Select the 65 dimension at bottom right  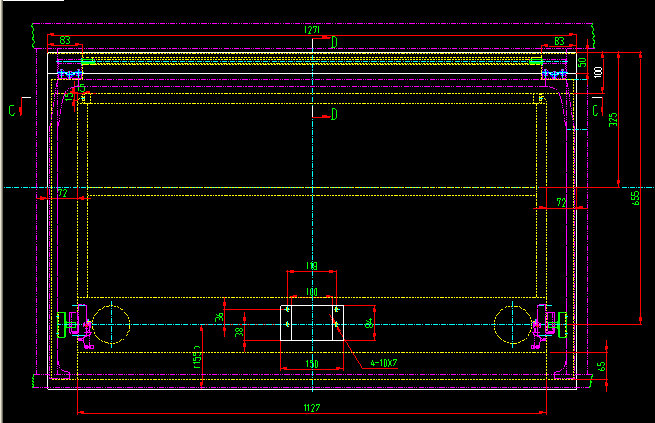[x=601, y=367]
